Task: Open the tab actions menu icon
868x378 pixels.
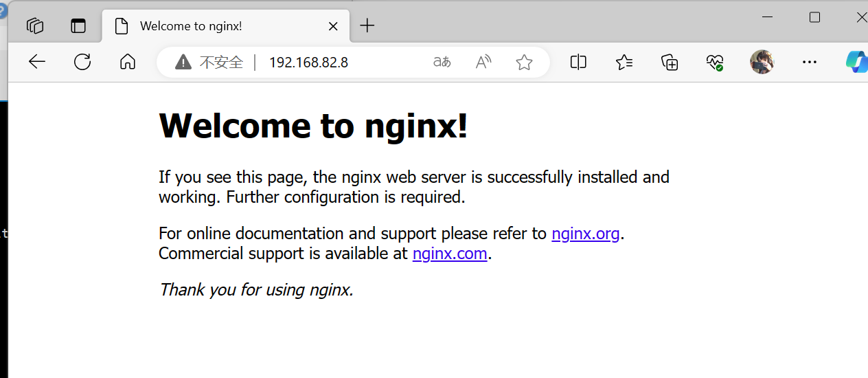Action: (x=78, y=26)
